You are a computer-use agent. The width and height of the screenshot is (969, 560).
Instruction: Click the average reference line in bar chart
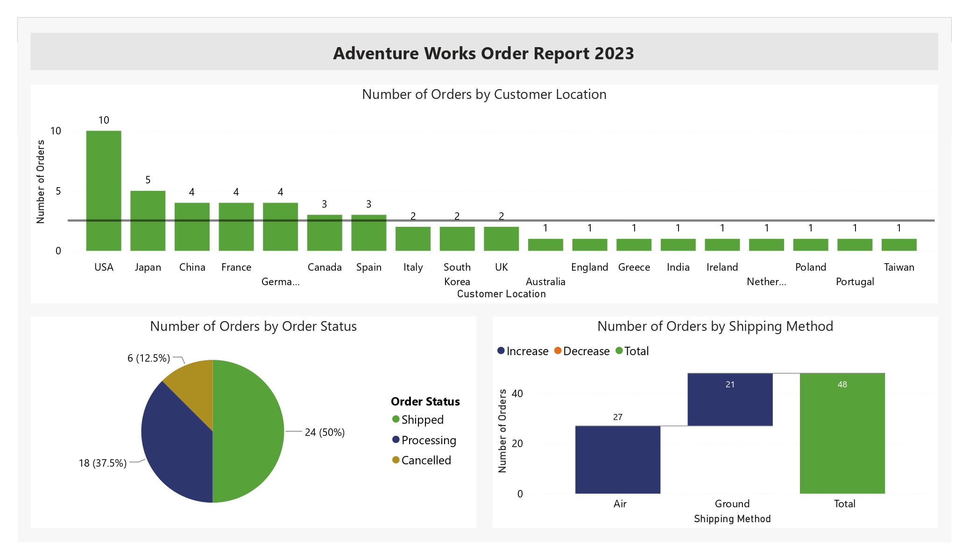pyautogui.click(x=501, y=220)
